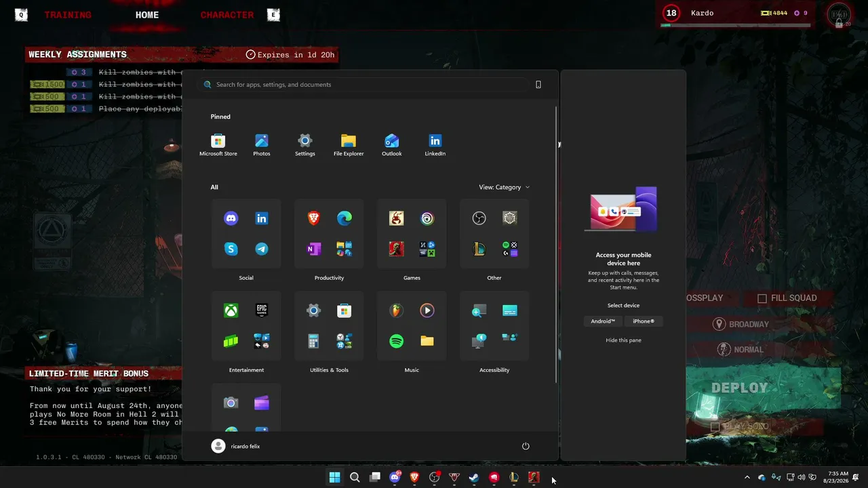Open Media Player in the Music category
Image resolution: width=868 pixels, height=488 pixels.
coord(427,310)
